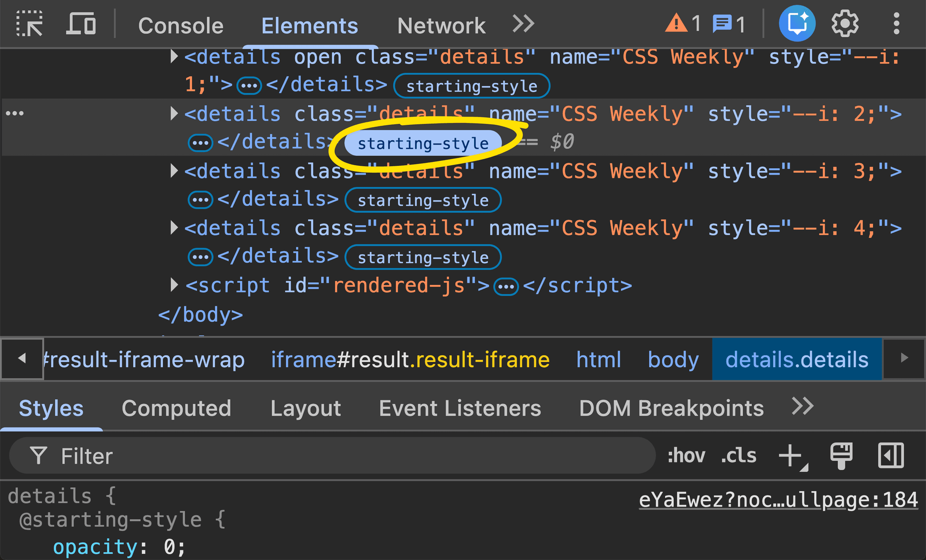Open the paintbrush rendering icon

tap(842, 455)
